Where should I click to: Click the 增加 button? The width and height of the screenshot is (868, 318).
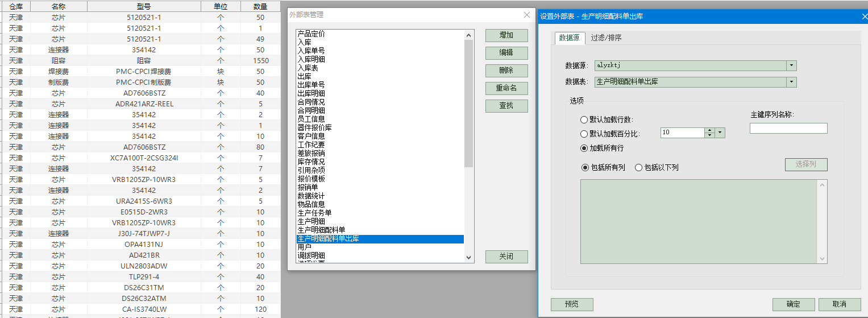(x=506, y=35)
